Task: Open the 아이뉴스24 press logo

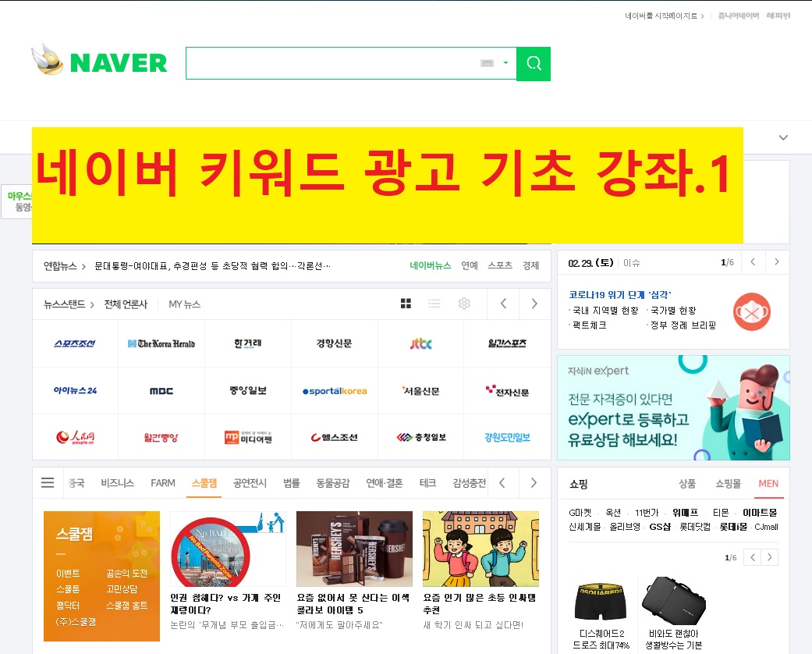Action: 75,391
